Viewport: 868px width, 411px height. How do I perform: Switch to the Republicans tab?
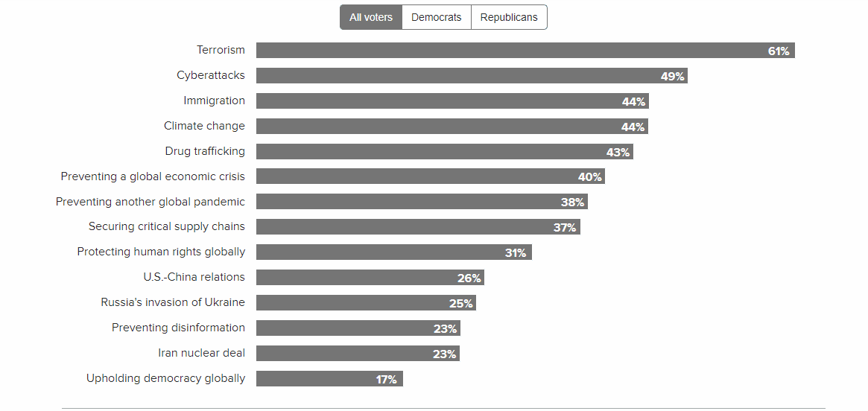click(509, 17)
